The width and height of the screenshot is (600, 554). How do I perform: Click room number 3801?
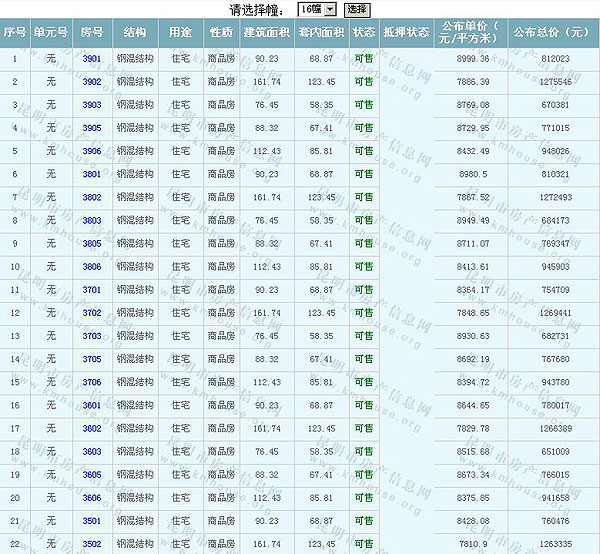coord(92,174)
